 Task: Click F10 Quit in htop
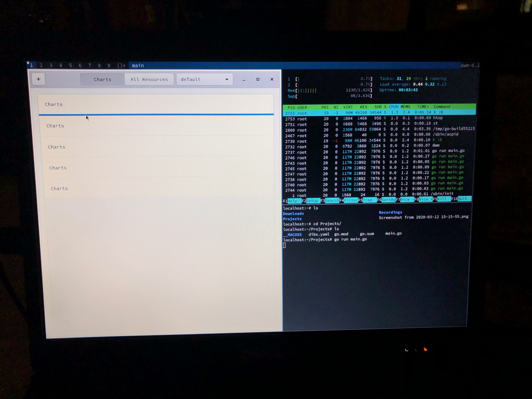(461, 199)
